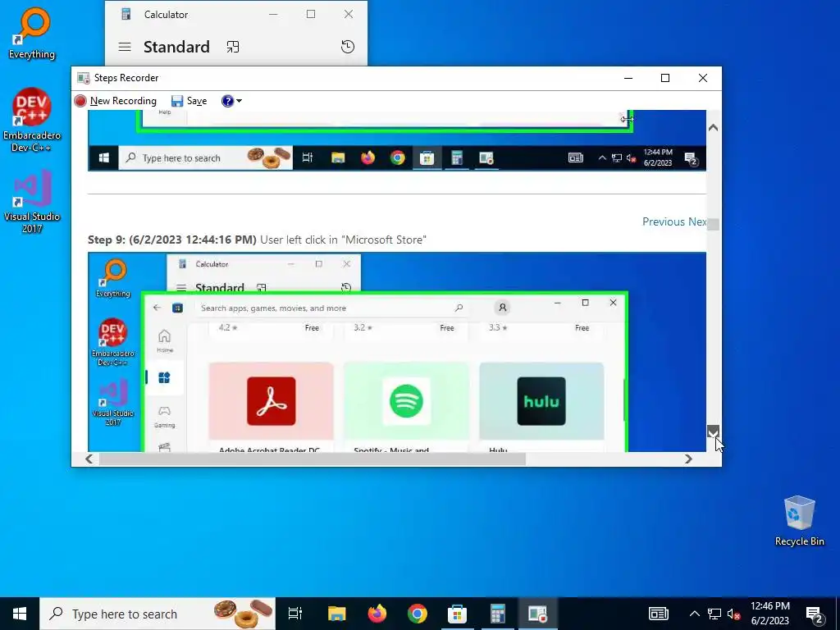Open the taskbar clock and date
This screenshot has width=840, height=630.
point(769,614)
